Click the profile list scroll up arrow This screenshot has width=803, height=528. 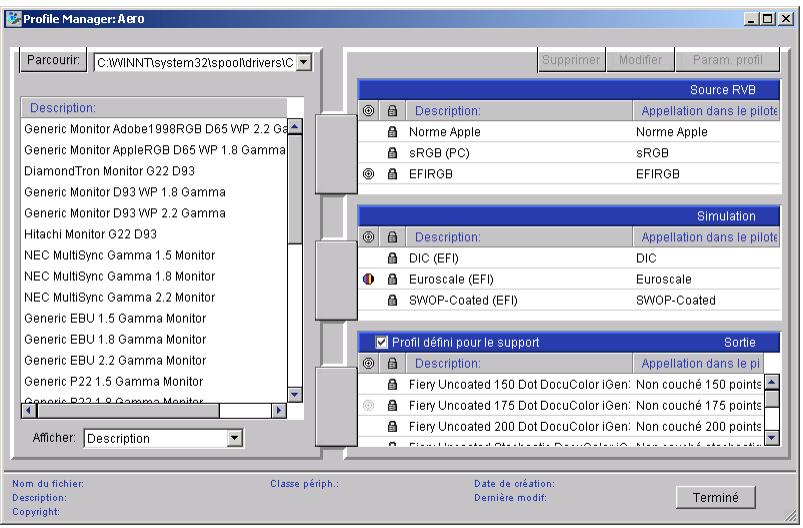coord(295,126)
